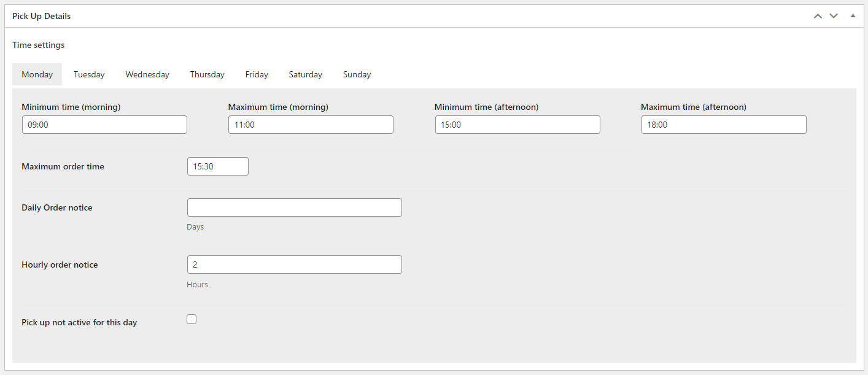This screenshot has width=868, height=375.
Task: Toggle Pick up not active checkbox
Action: pyautogui.click(x=192, y=319)
